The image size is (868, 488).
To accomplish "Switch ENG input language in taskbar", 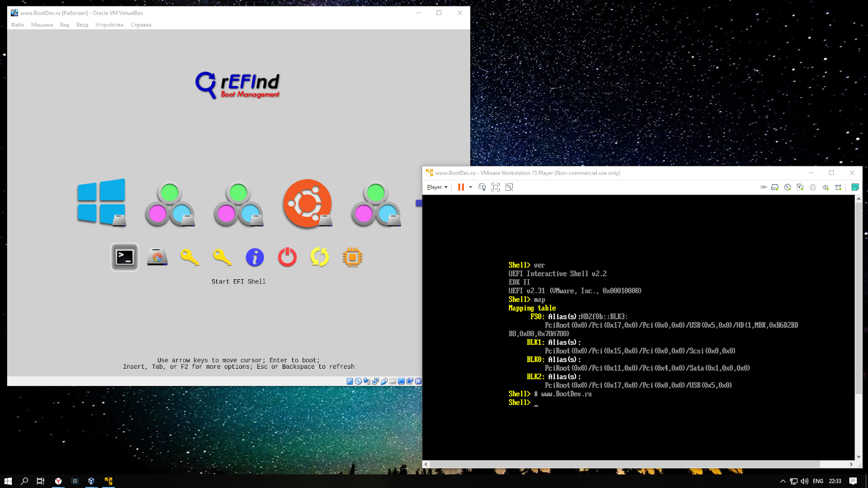I will [x=818, y=481].
